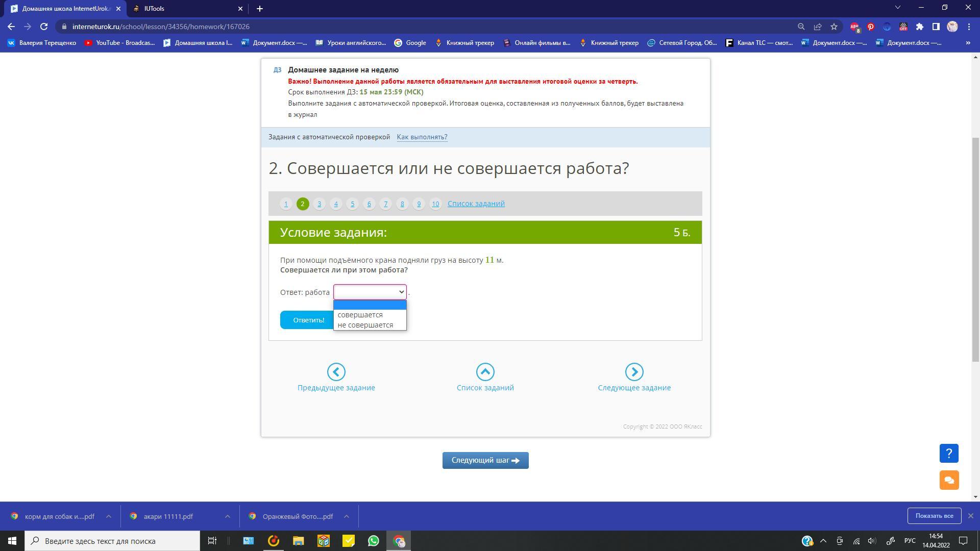Image resolution: width=980 pixels, height=551 pixels.
Task: Open the orange chat support icon
Action: point(949,480)
